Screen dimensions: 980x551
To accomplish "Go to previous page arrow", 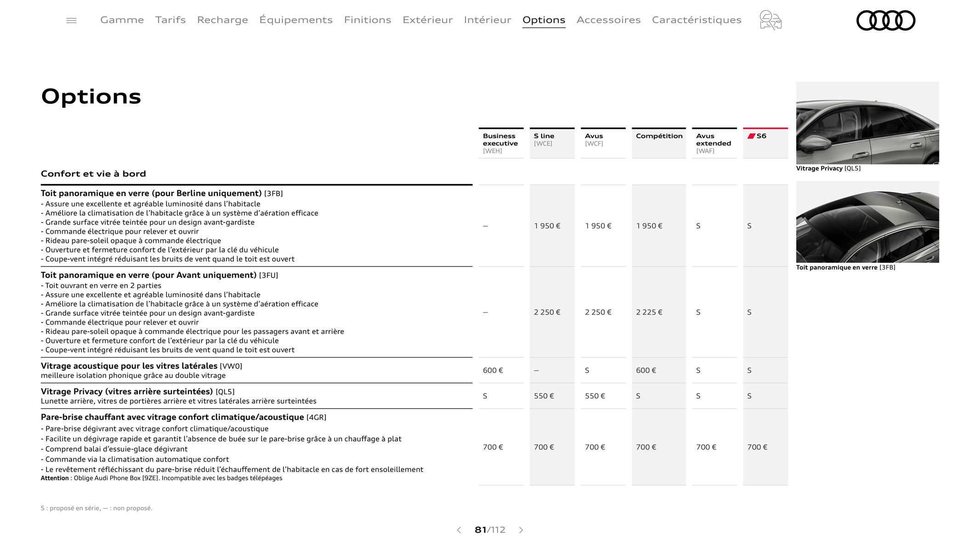I will tap(459, 530).
